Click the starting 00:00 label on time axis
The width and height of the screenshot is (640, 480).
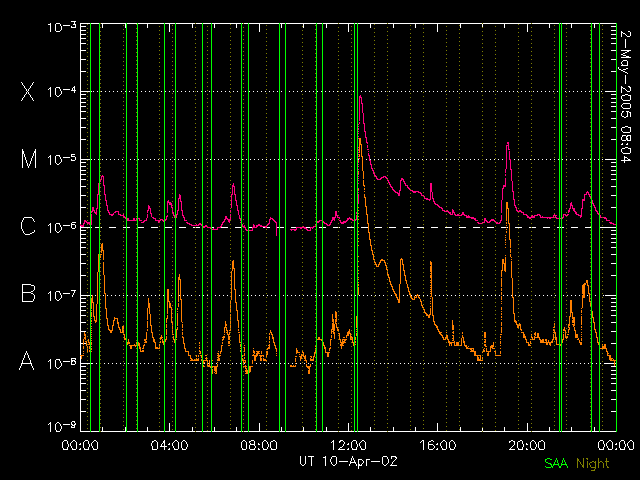[80, 445]
